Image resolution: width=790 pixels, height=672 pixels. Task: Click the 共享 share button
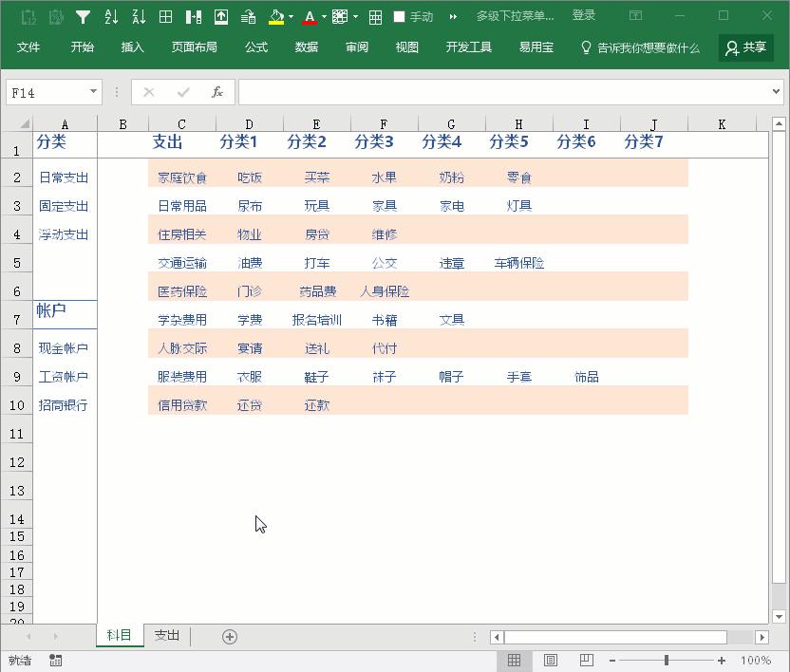746,47
